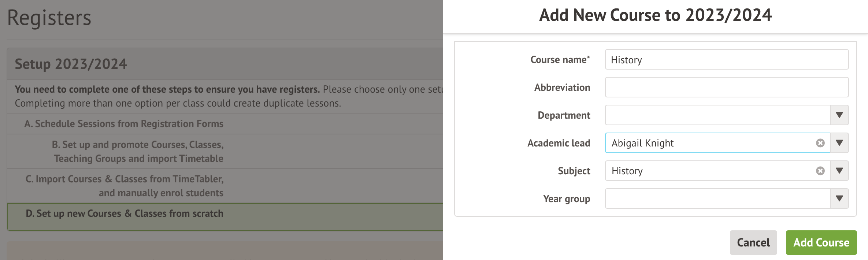Screen dimensions: 868x260
Task: Expand the Year group dropdown arrow
Action: tap(839, 199)
